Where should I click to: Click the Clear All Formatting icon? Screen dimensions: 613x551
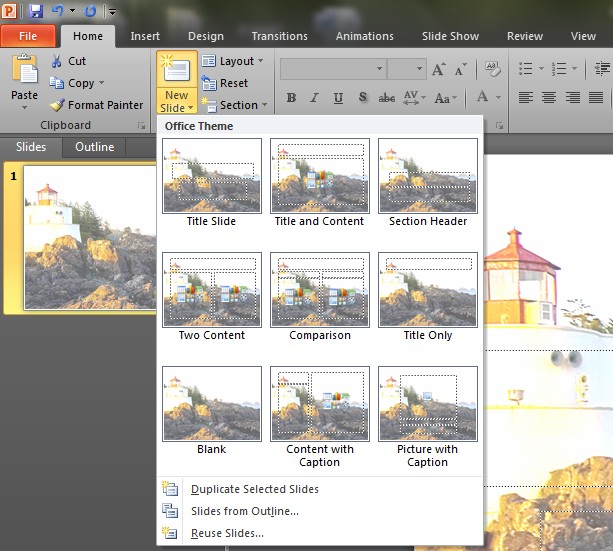point(494,69)
